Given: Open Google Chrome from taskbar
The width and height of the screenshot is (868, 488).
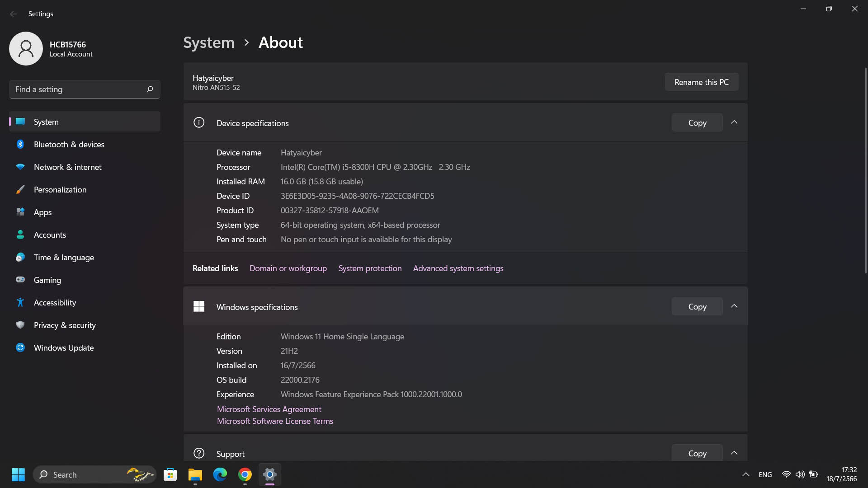Looking at the screenshot, I should click(x=245, y=474).
